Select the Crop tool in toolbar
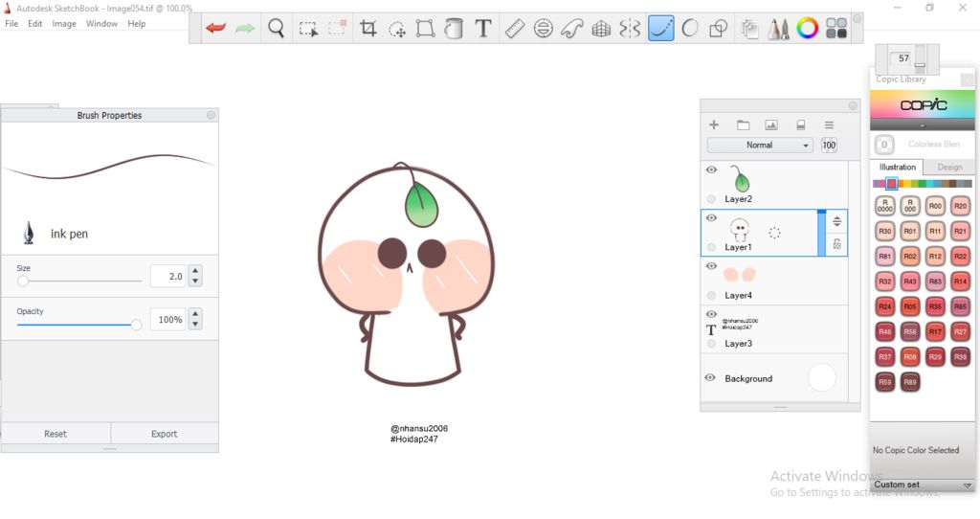The height and width of the screenshot is (519, 980). (367, 29)
